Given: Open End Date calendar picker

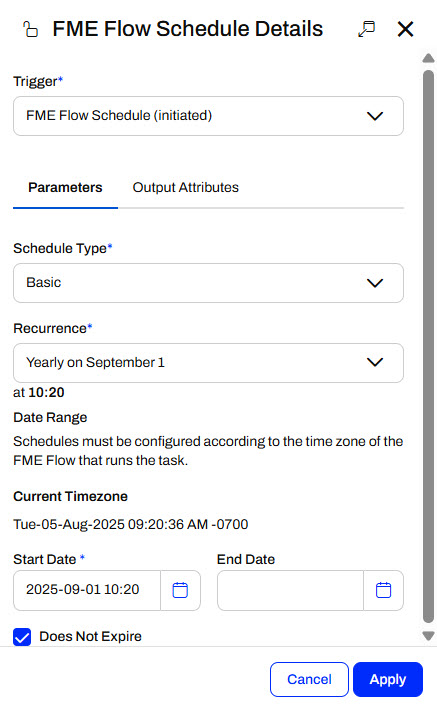Looking at the screenshot, I should point(383,590).
